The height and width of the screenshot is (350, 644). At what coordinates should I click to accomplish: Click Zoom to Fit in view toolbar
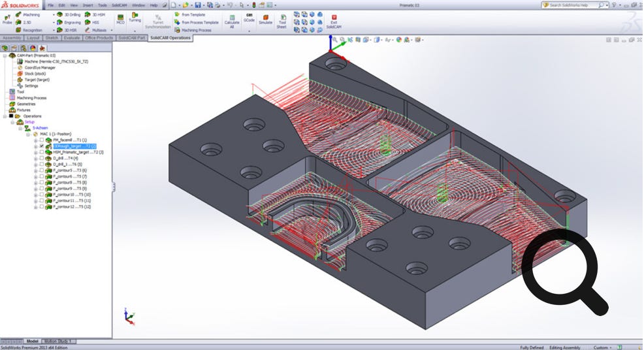(335, 40)
